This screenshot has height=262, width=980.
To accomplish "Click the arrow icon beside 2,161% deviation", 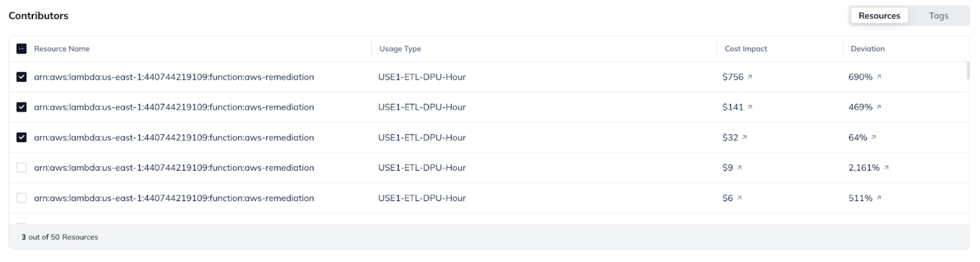I will pyautogui.click(x=886, y=168).
